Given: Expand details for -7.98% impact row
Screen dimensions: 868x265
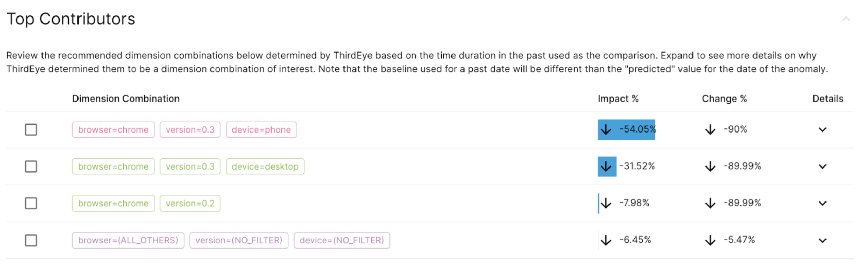Looking at the screenshot, I should pos(823,203).
